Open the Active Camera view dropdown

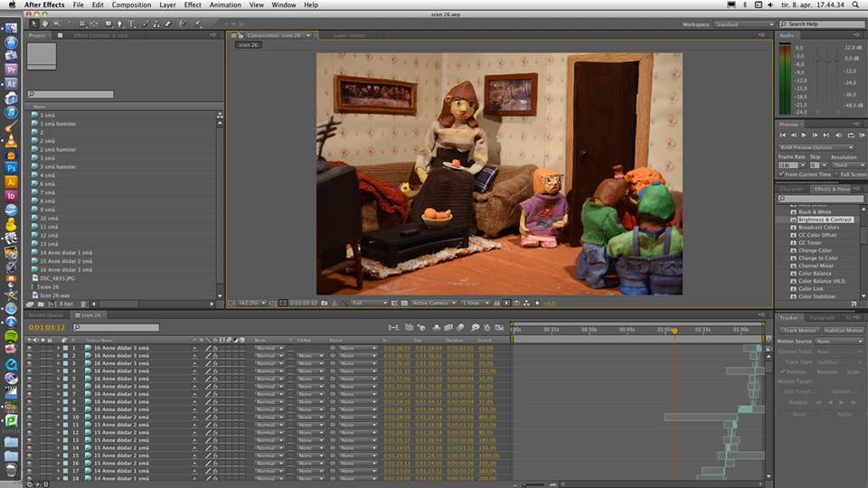tap(431, 303)
